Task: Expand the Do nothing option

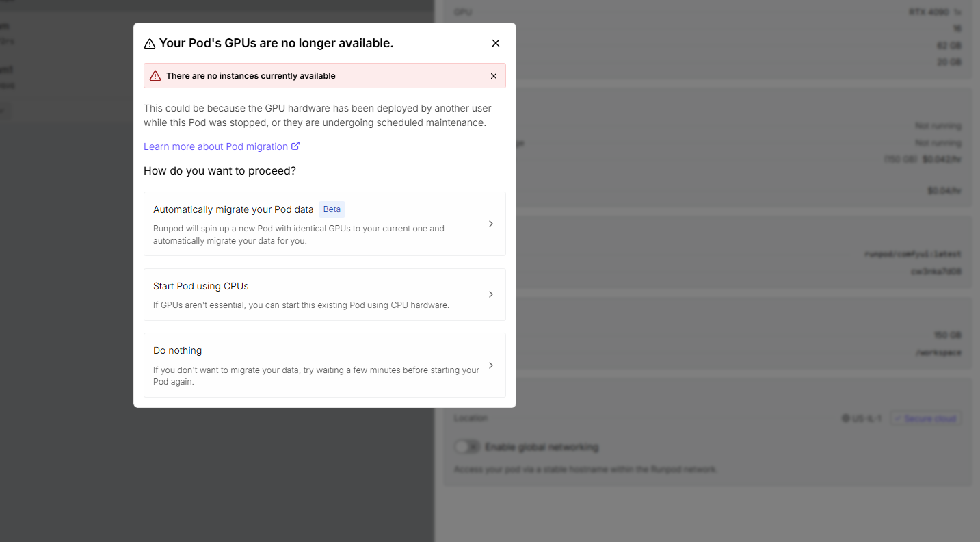Action: [325, 365]
